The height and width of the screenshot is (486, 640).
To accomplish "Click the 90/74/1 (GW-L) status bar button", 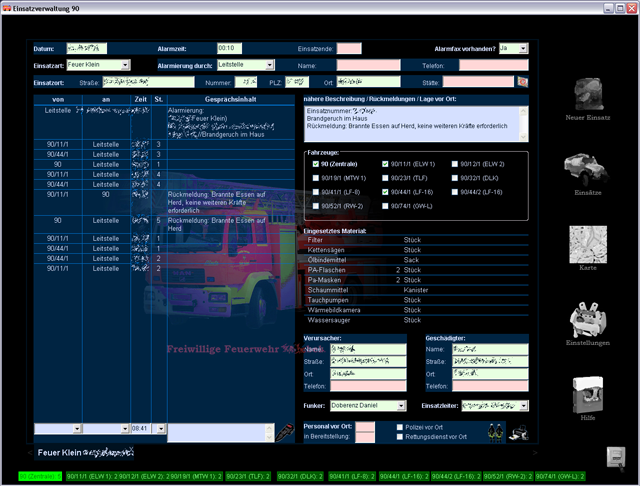I will point(560,476).
